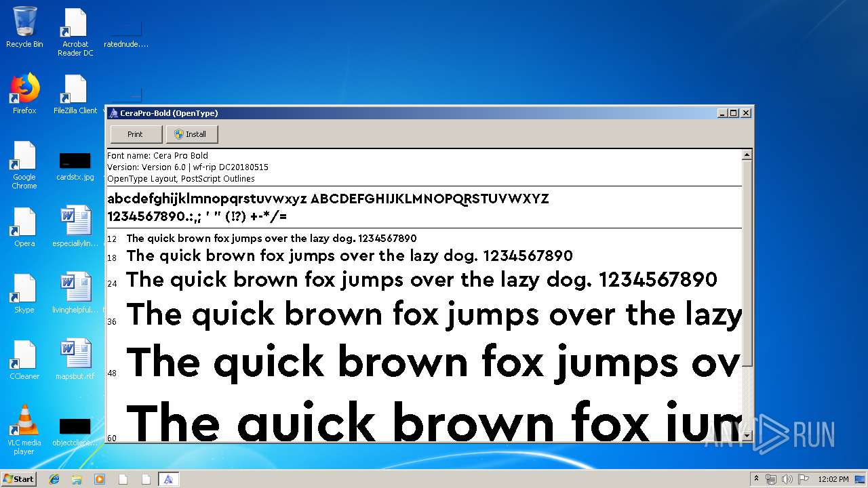Click the lowercase alphabet sample line

tap(328, 199)
